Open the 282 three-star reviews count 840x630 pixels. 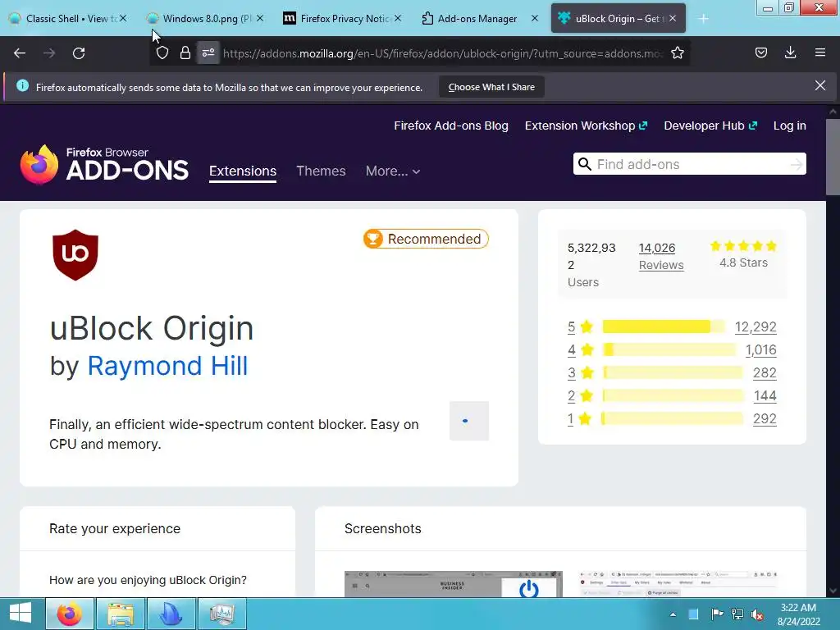pos(765,373)
